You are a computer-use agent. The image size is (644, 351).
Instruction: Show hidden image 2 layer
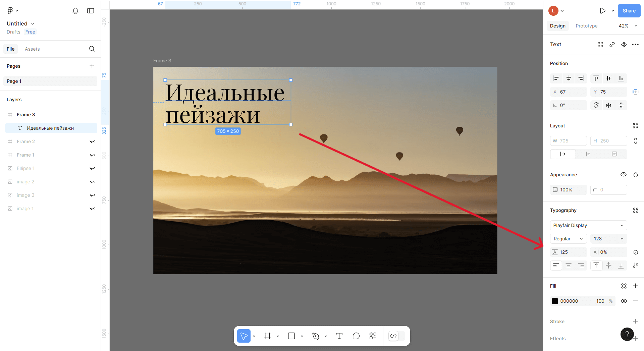click(92, 182)
